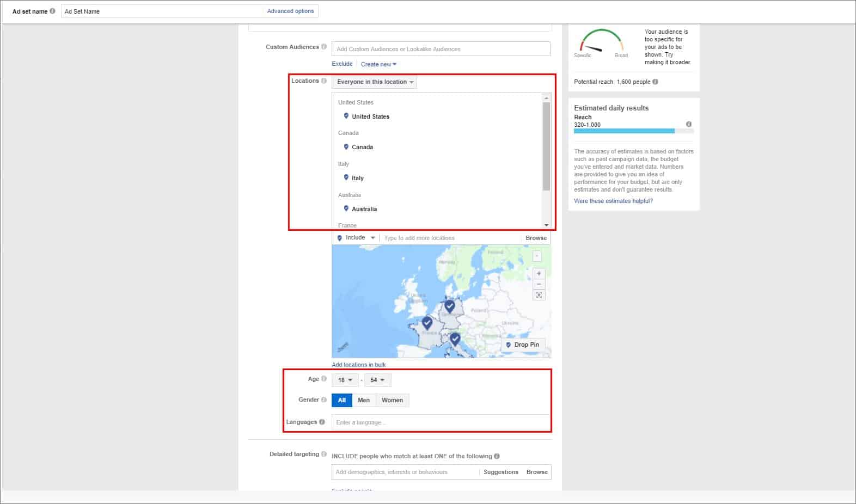
Task: Open the maximum age 54 dropdown
Action: coord(377,380)
